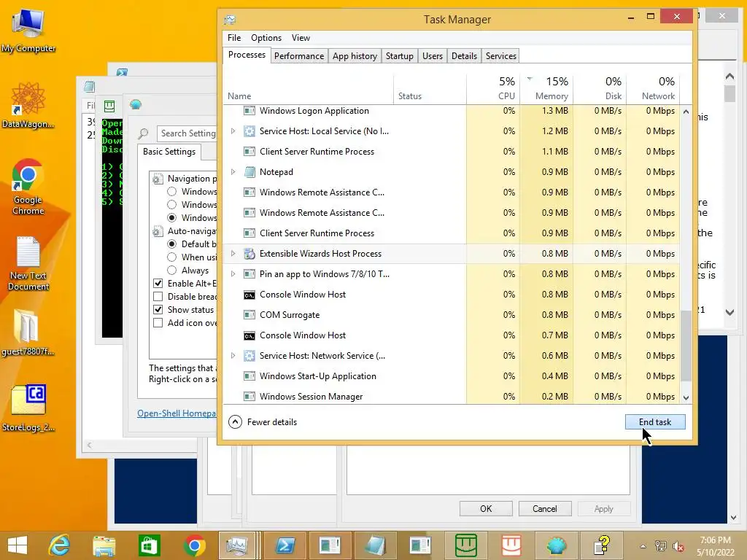
Task: Select Console Window Host 0.8 MB row
Action: click(x=452, y=295)
